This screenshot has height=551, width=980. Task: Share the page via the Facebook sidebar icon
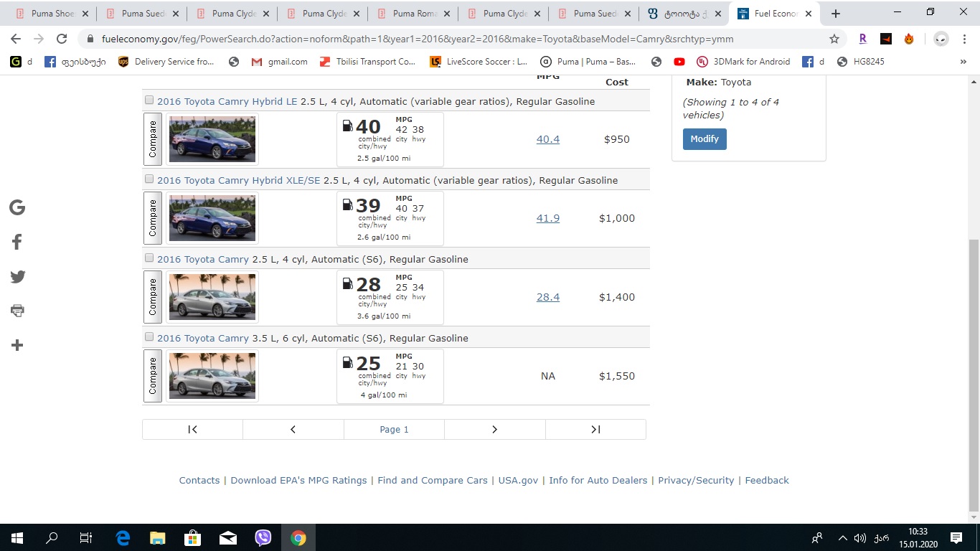pos(17,242)
